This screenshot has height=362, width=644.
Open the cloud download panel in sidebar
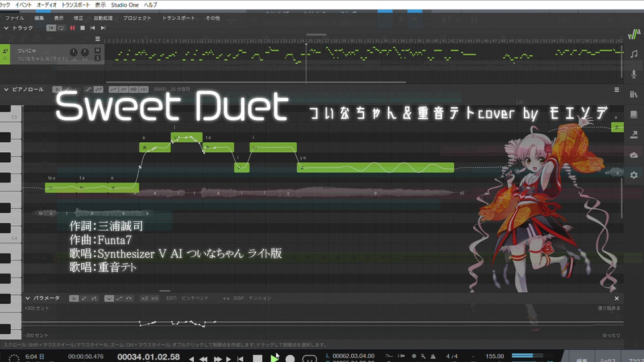pos(634,155)
